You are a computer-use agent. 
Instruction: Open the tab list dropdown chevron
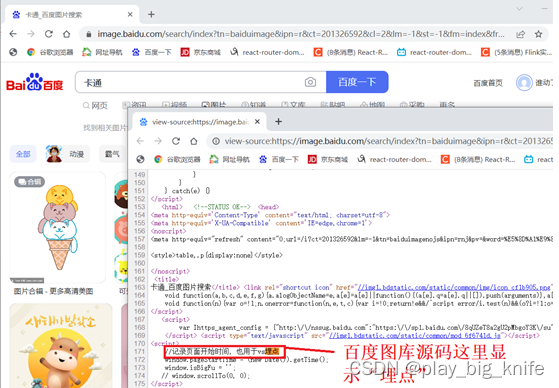(x=519, y=9)
